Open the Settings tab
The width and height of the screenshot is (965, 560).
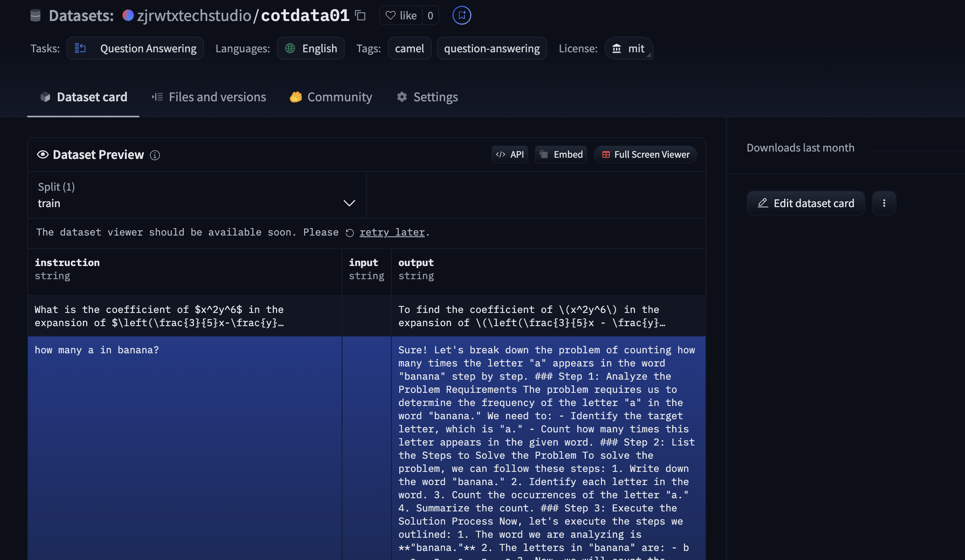[x=427, y=97]
